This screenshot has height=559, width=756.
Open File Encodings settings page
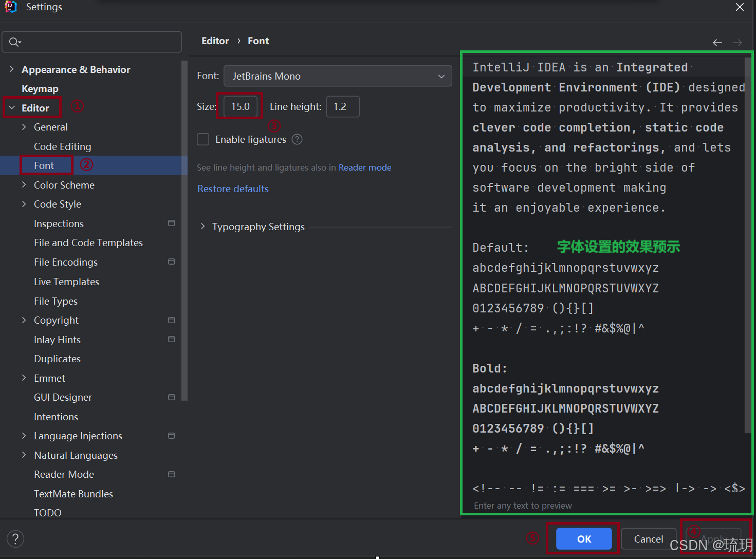[x=66, y=262]
